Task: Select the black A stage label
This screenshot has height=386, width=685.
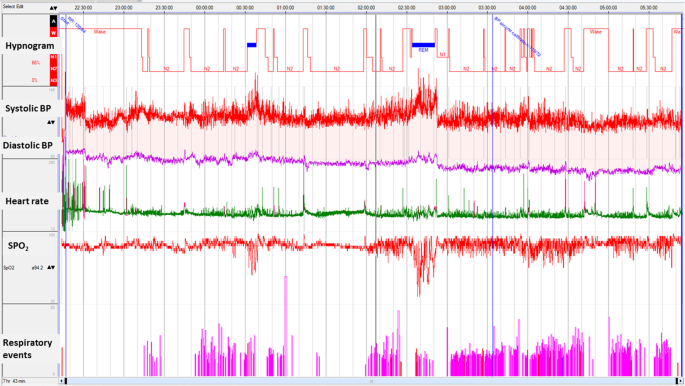Action: 53,21
